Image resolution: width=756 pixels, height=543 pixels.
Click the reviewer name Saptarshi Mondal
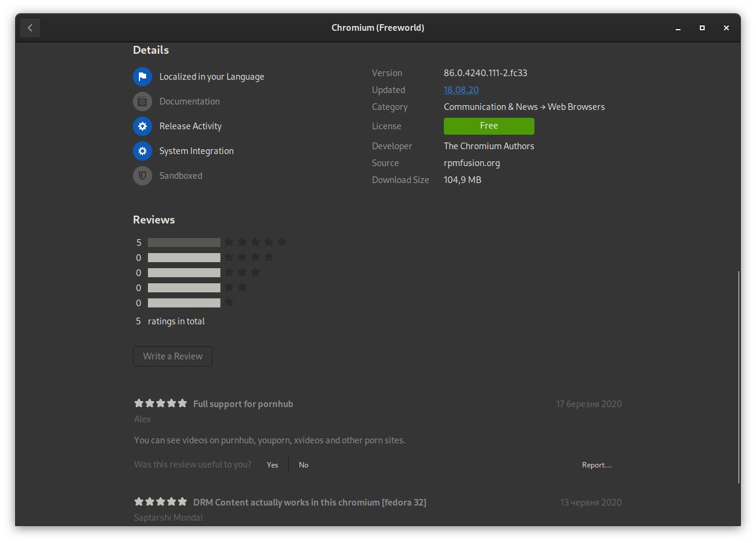pyautogui.click(x=168, y=518)
